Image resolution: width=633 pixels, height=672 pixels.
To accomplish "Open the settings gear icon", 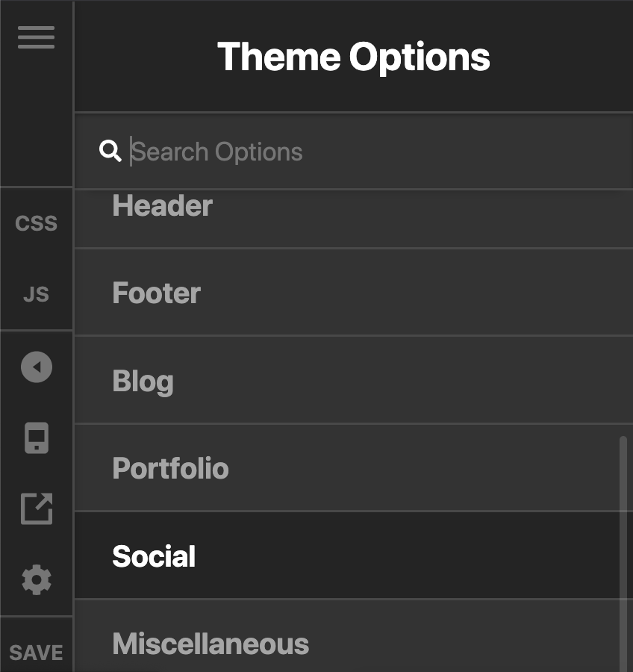I will point(37,580).
